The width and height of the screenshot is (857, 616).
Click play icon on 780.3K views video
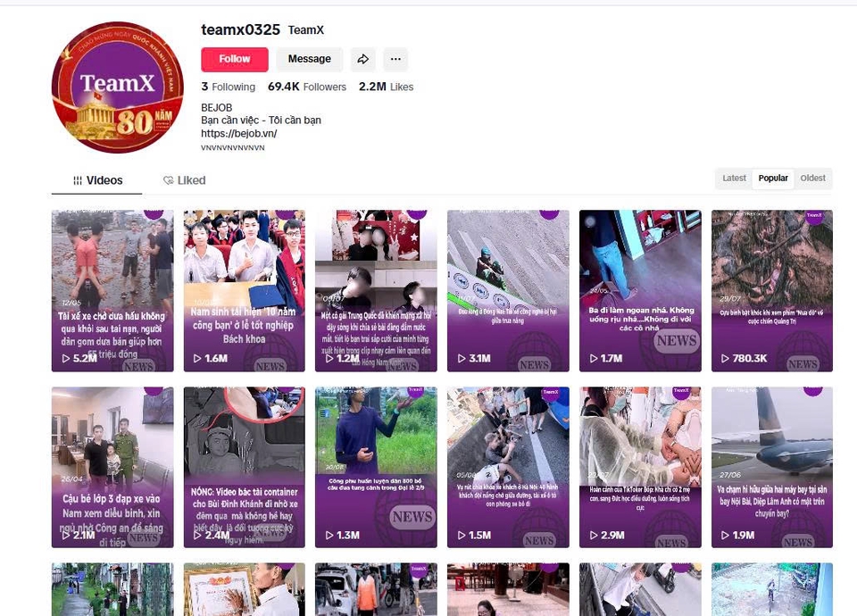[726, 358]
